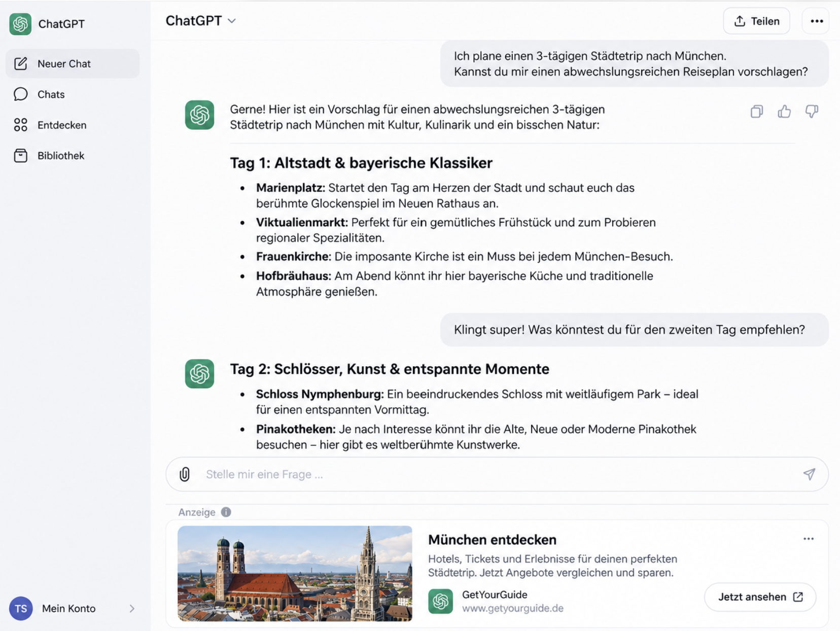Viewport: 840px width, 631px height.
Task: Click the bold word Marienplatz
Action: click(x=290, y=188)
